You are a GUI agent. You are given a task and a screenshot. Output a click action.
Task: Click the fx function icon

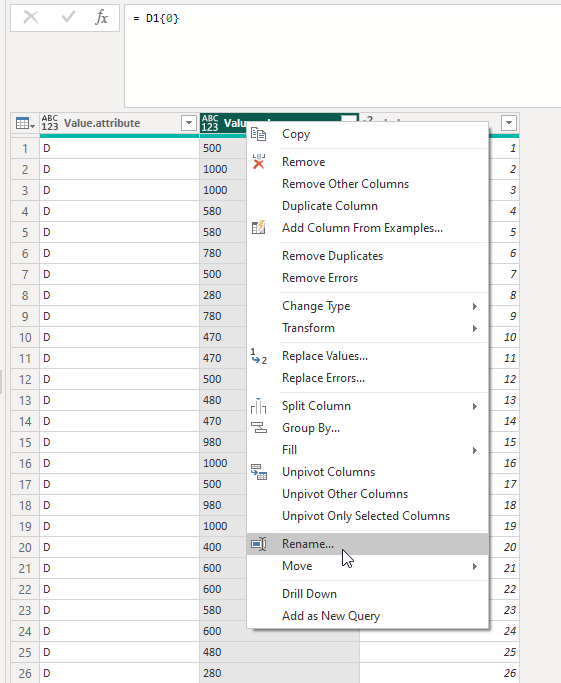(x=101, y=17)
